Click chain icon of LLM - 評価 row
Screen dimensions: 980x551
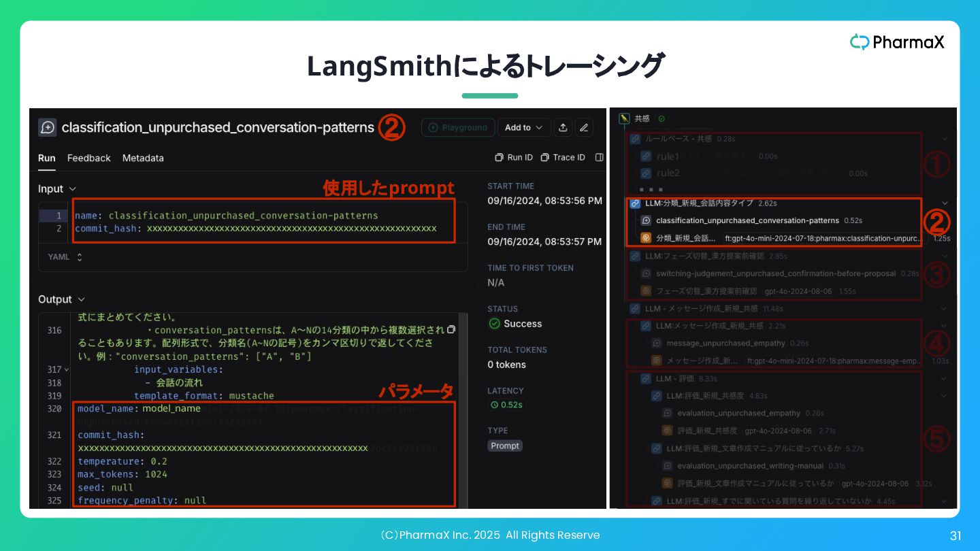(x=646, y=378)
